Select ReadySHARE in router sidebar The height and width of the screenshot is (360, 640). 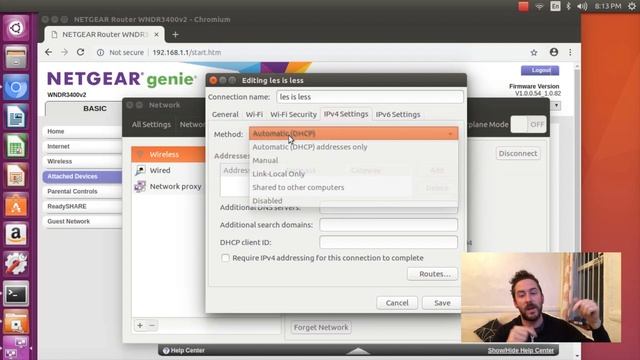[x=82, y=207]
